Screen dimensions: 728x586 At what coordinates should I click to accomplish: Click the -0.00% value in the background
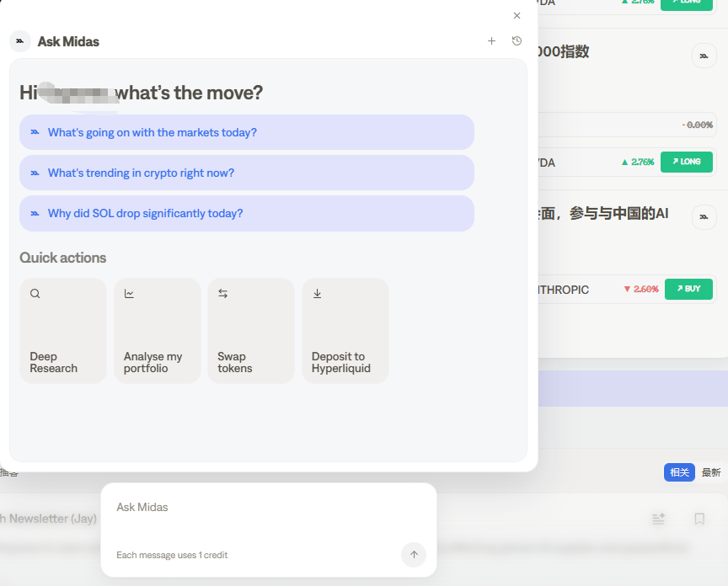tap(698, 125)
